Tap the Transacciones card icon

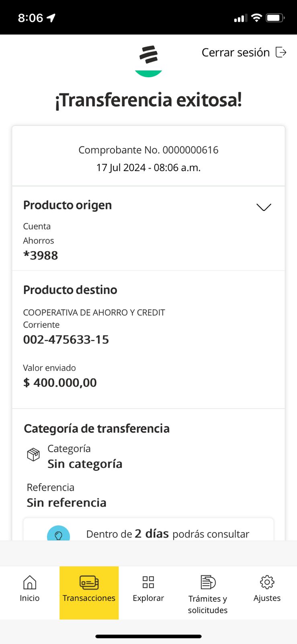[x=89, y=582]
